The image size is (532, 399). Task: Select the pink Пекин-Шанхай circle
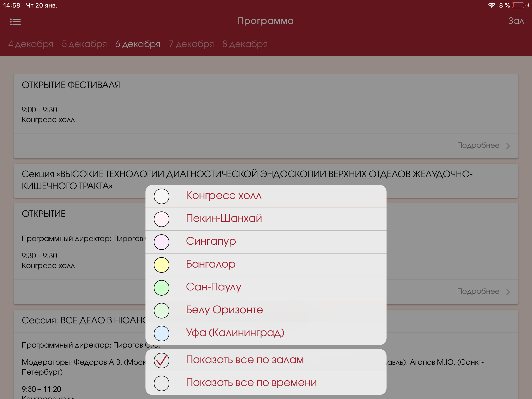162,219
